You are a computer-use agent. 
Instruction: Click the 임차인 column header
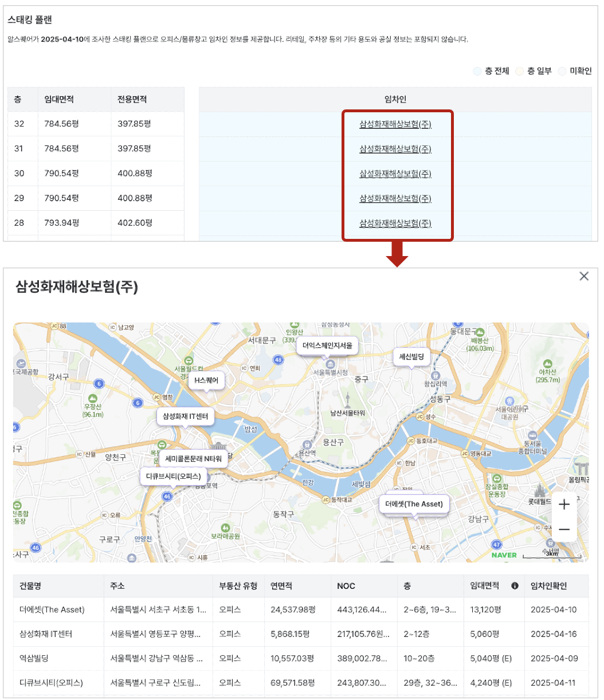click(x=395, y=100)
